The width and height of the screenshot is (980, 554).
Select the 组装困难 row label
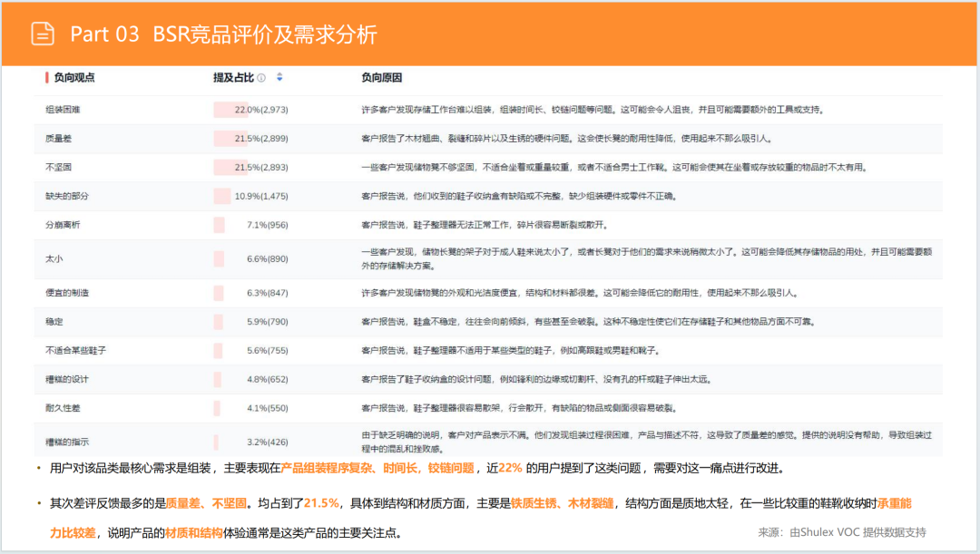coord(63,110)
